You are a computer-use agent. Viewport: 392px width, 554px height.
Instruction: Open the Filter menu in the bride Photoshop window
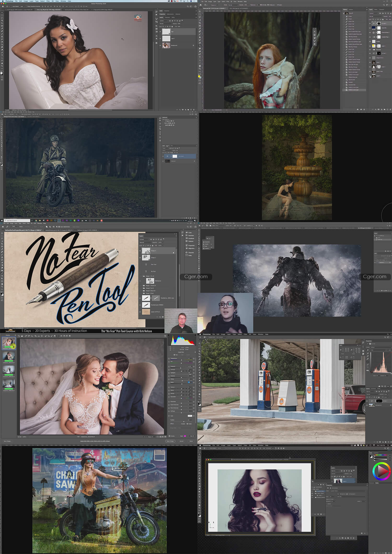(x=48, y=1)
